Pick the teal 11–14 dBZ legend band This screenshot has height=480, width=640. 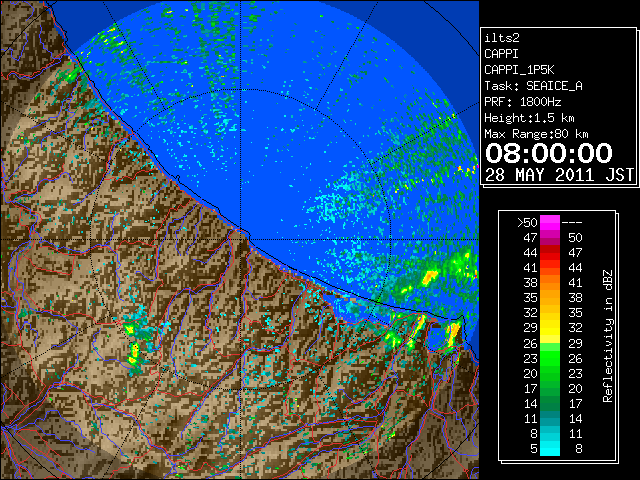(550, 418)
